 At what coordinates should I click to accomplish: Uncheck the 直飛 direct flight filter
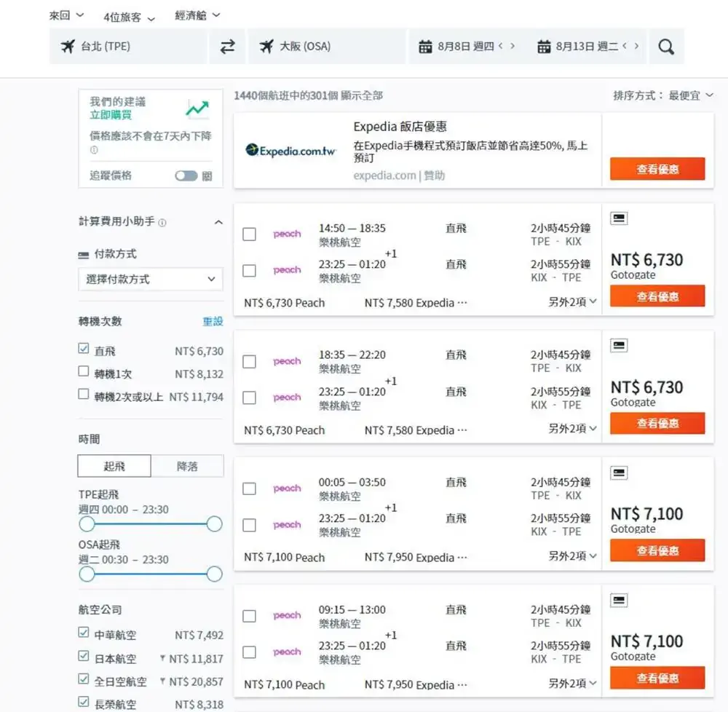[x=84, y=348]
